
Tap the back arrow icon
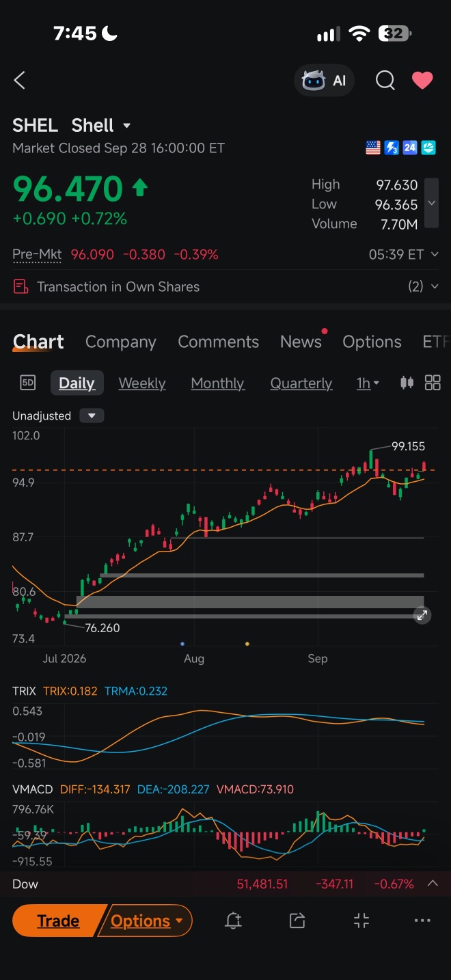(x=19, y=81)
